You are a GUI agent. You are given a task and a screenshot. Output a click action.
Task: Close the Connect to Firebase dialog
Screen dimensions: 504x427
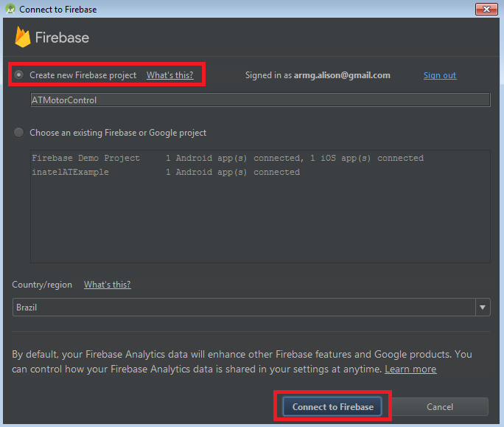click(x=486, y=10)
